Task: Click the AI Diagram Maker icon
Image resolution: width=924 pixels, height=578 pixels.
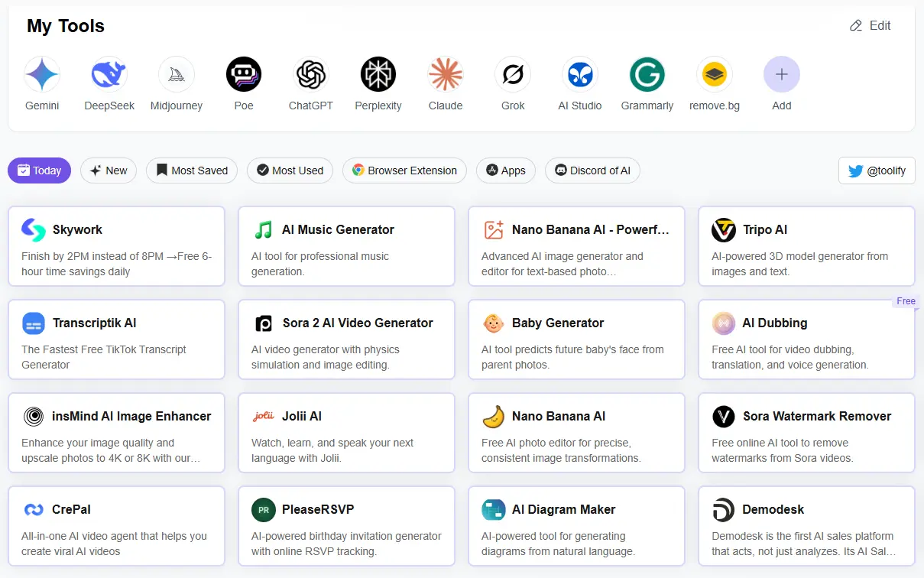Action: 494,509
